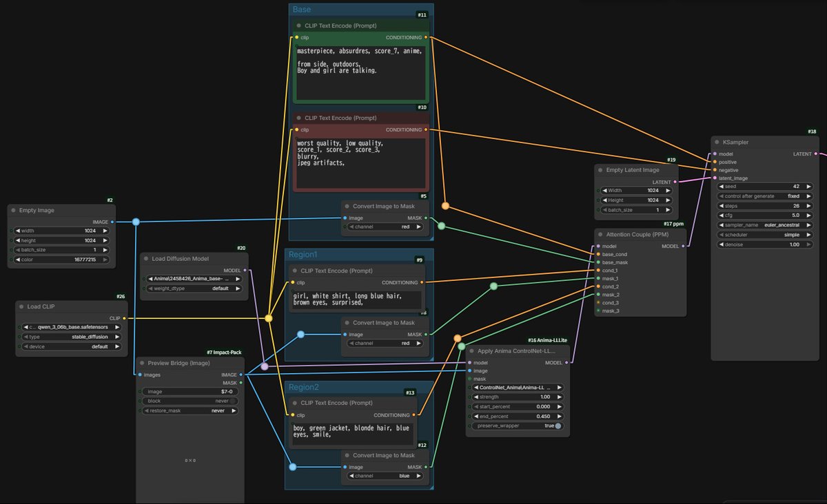Increase the Empty Image width arrow
The image size is (827, 504).
tap(105, 231)
